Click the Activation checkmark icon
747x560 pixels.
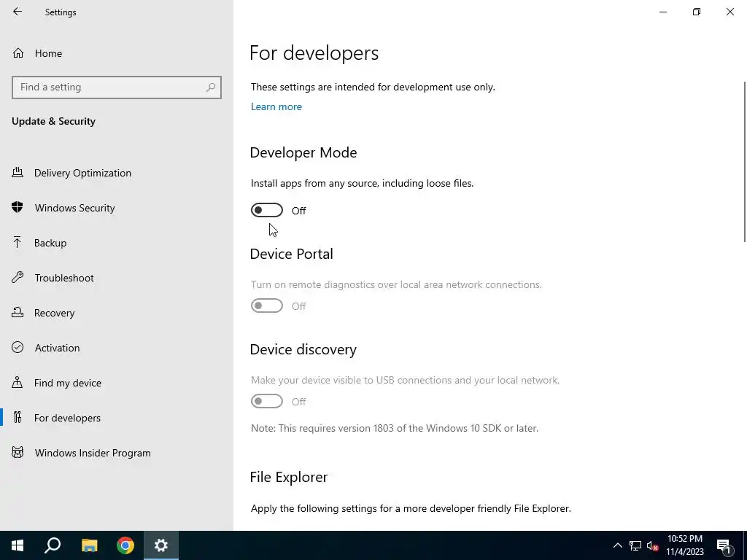click(x=18, y=347)
